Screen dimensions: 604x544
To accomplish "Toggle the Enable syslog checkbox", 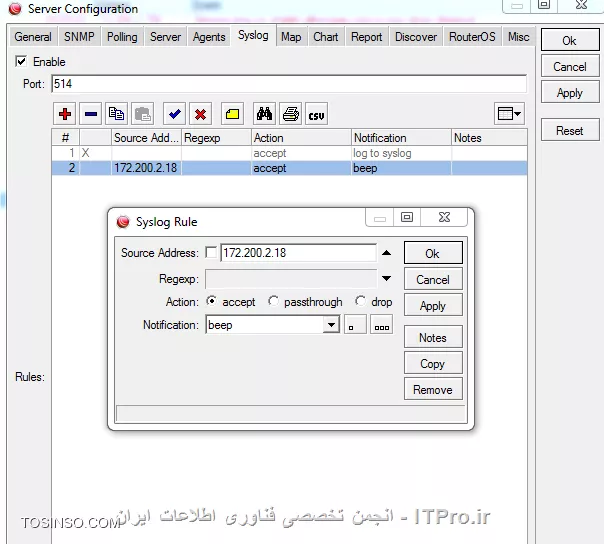I will 21,61.
